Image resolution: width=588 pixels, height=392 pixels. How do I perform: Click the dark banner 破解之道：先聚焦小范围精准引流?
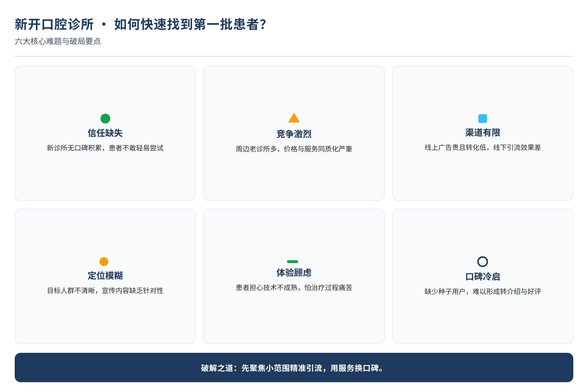pyautogui.click(x=294, y=367)
